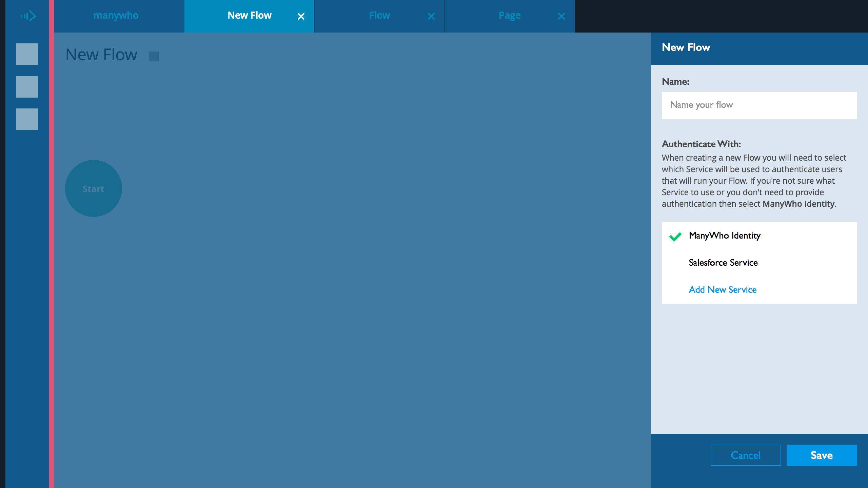
Task: Choose Salesforce Service for authentication
Action: (x=759, y=263)
